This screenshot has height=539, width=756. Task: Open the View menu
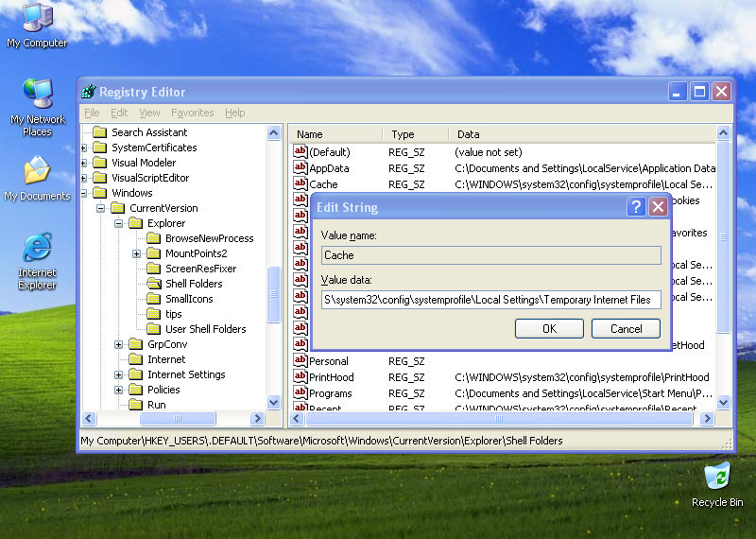149,113
